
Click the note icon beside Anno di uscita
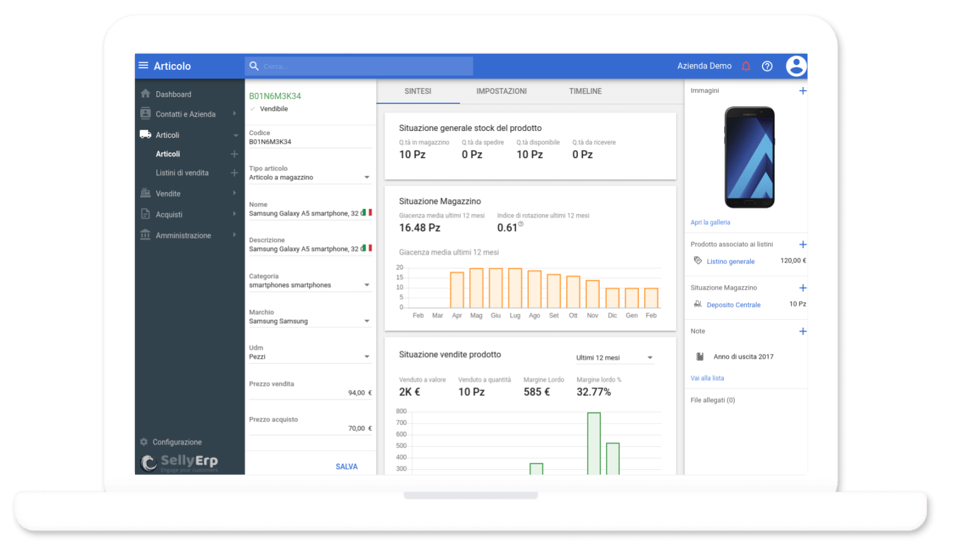pos(700,356)
